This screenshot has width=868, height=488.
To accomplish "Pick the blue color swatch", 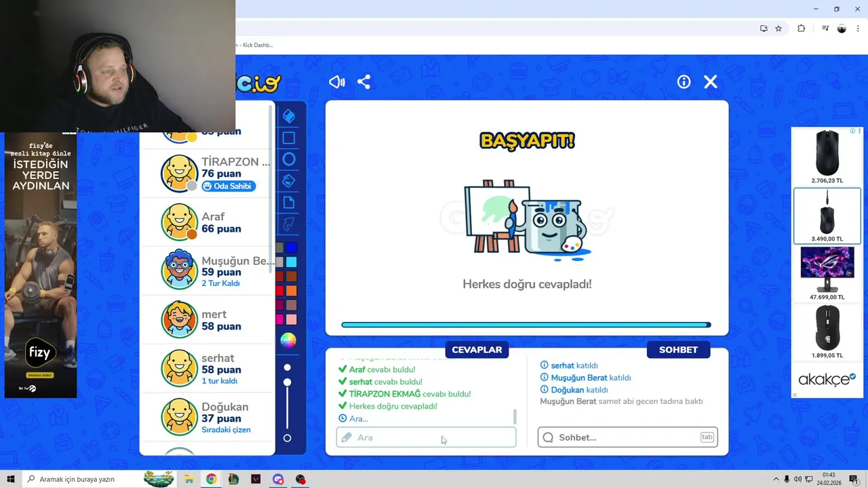I will click(291, 248).
